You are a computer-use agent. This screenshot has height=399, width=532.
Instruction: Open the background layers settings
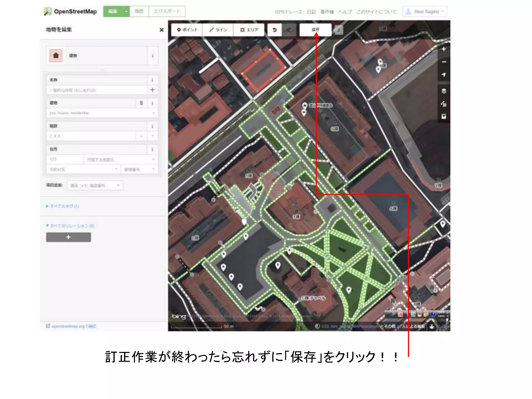click(x=444, y=91)
